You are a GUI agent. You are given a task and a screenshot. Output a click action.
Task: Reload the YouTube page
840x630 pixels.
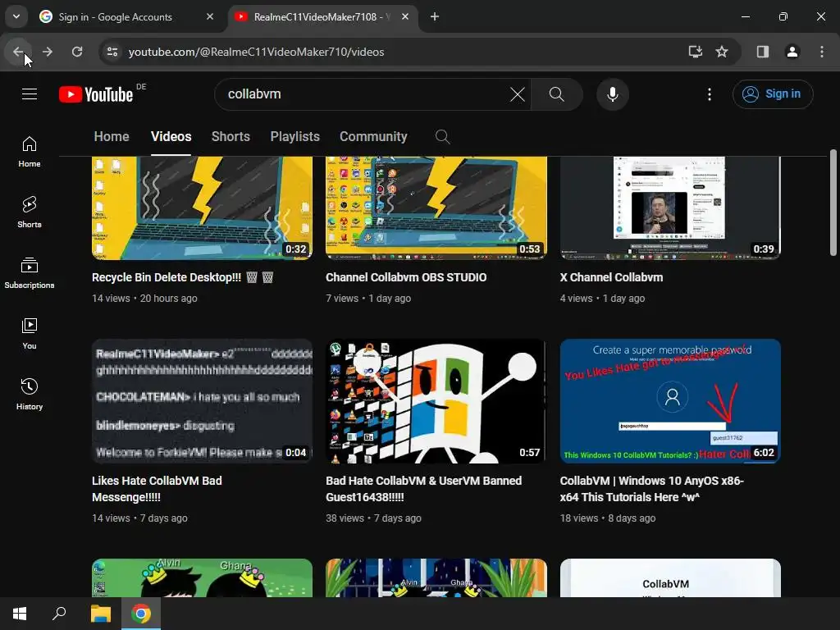pyautogui.click(x=77, y=52)
